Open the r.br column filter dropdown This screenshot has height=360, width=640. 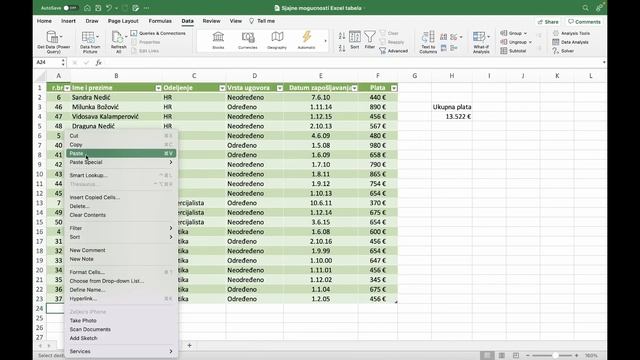pyautogui.click(x=67, y=88)
